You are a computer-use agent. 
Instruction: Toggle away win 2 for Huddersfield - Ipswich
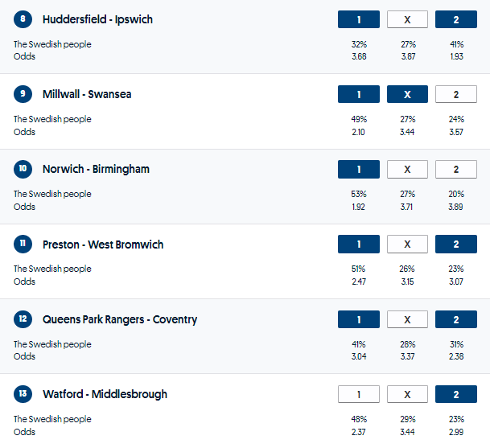click(x=455, y=19)
